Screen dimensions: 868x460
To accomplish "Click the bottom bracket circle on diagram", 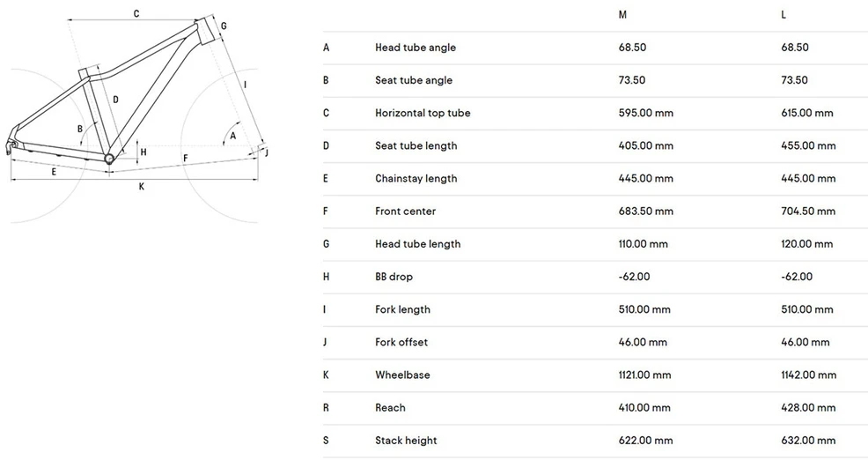I will [x=109, y=159].
